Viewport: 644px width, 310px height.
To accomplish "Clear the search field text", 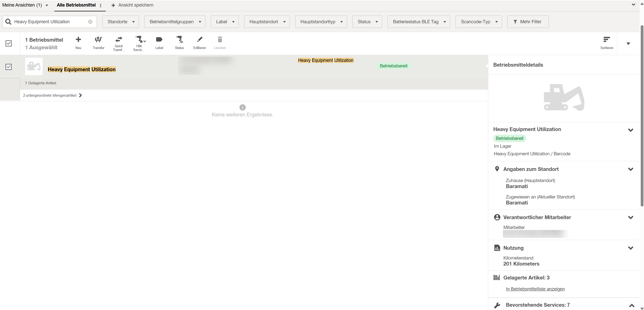I will point(90,22).
